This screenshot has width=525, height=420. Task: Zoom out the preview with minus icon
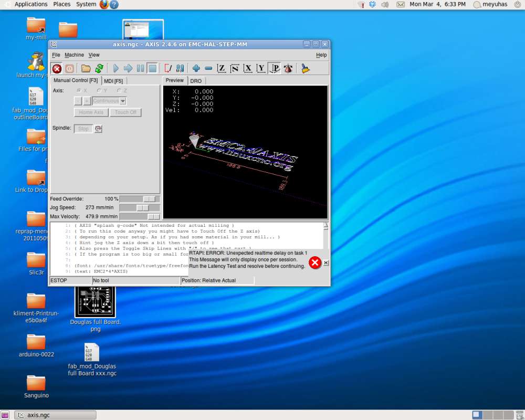coord(208,69)
